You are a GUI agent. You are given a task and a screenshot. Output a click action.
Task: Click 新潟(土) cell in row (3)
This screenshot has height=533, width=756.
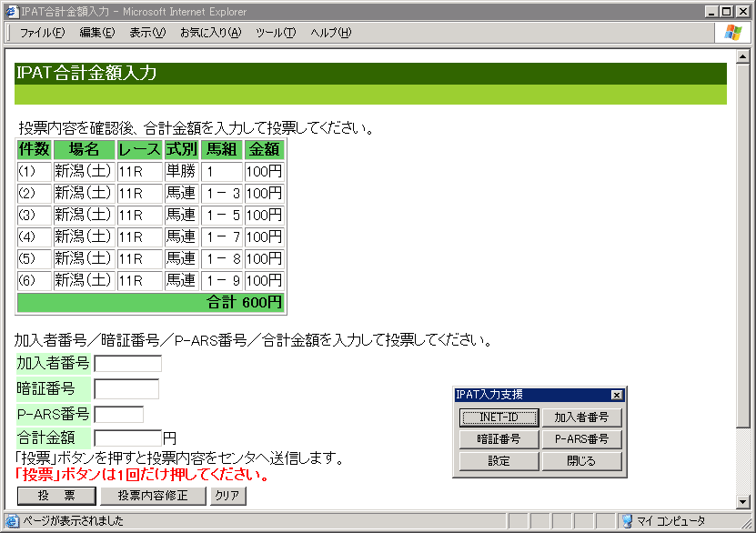tap(85, 216)
